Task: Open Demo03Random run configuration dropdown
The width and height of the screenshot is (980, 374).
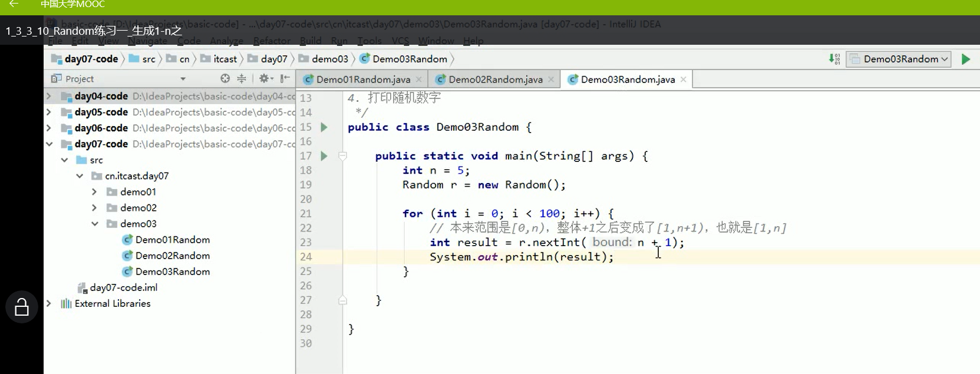Action: [899, 59]
